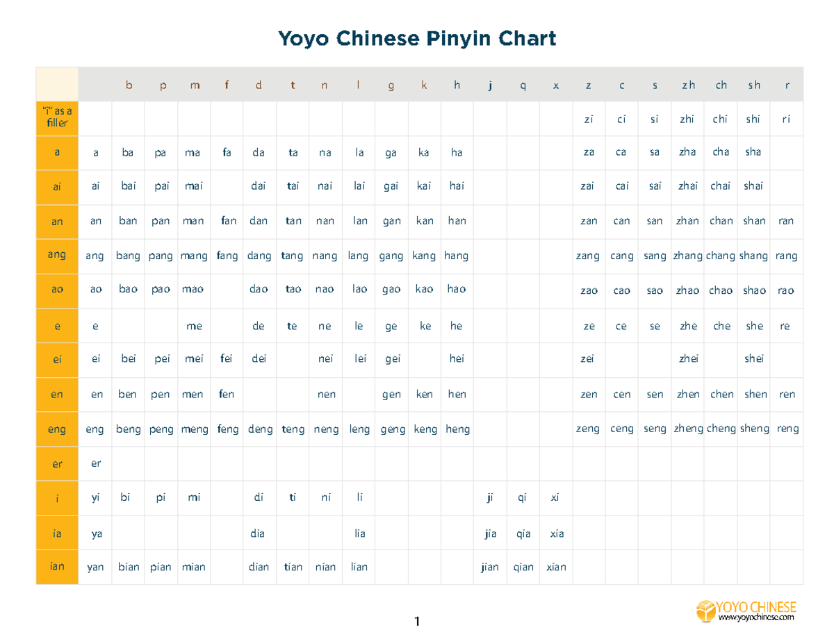Click the 'xian' cell
834x644 pixels.
556,567
